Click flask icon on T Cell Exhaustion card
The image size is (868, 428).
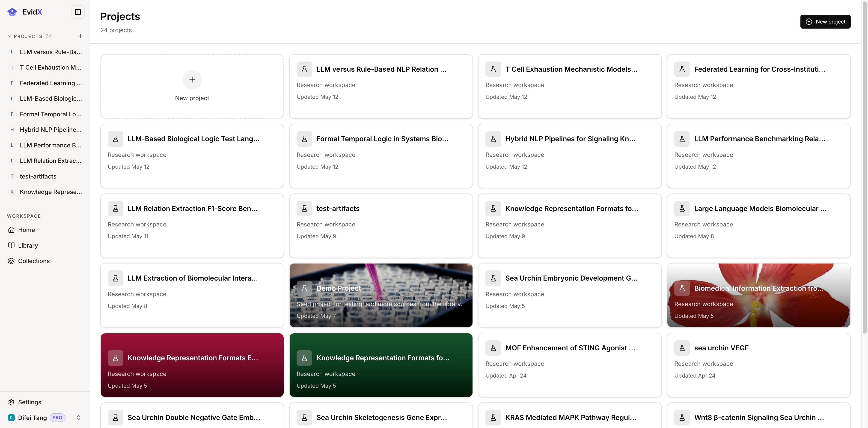(x=493, y=69)
